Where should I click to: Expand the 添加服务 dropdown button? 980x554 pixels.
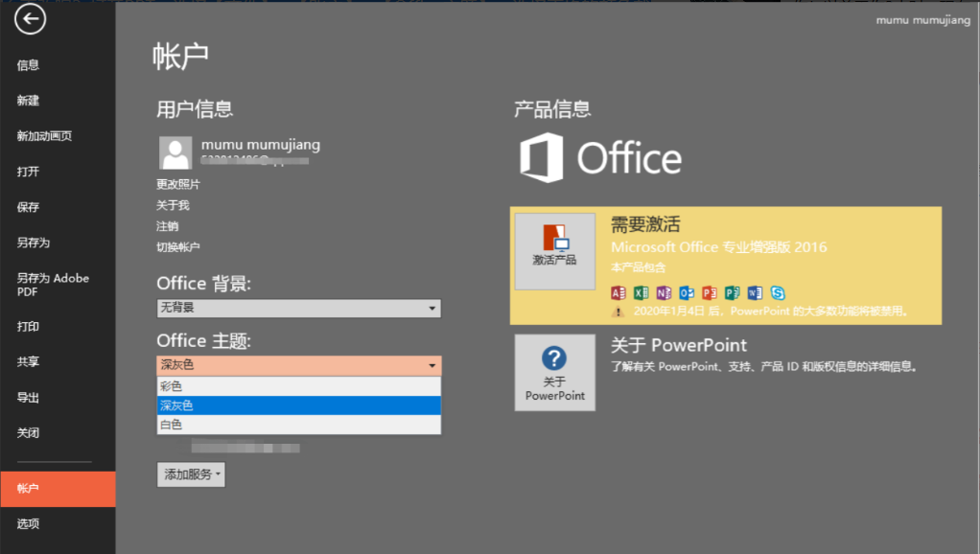point(191,474)
